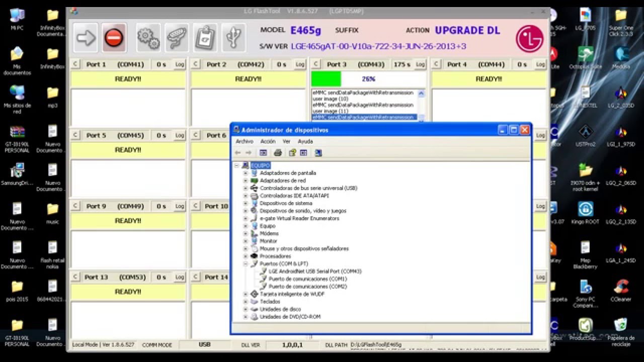644x362 pixels.
Task: Click the Port 3 progress bar at 26%
Action: tap(368, 79)
